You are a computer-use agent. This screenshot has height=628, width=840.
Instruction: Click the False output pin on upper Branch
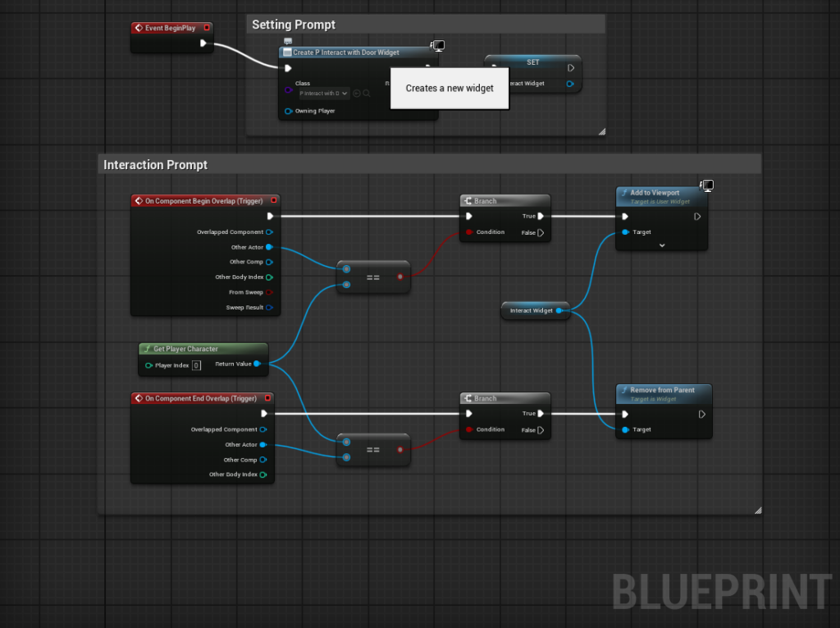coord(541,232)
